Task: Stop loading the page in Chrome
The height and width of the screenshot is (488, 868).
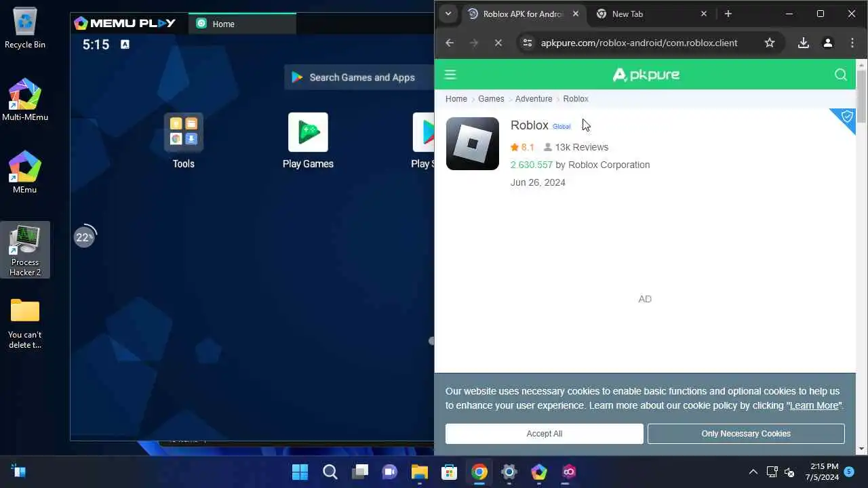Action: 498,43
